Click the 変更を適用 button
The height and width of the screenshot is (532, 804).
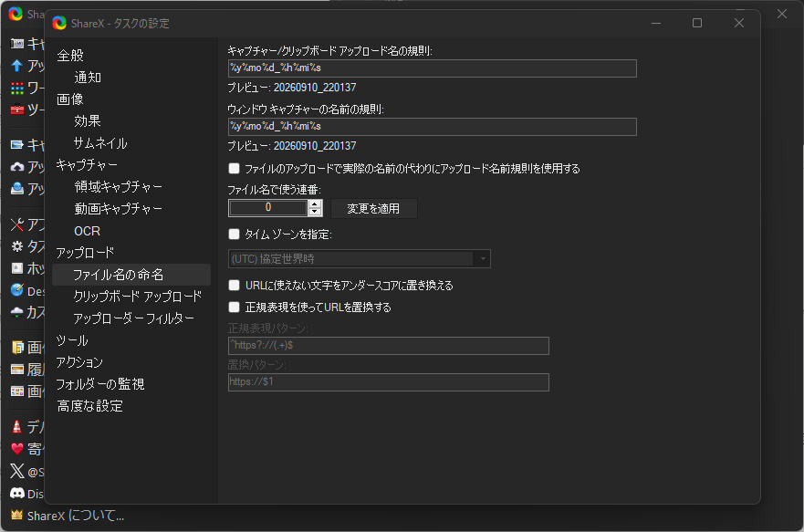pyautogui.click(x=374, y=209)
